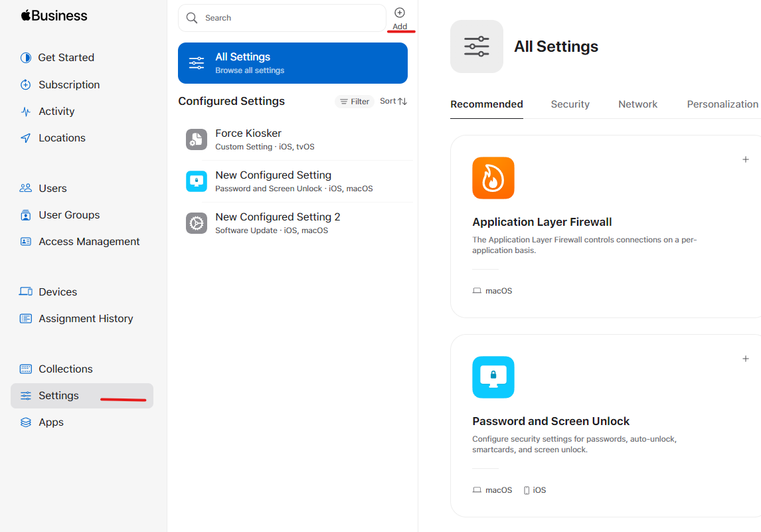Open Locations in sidebar

(x=62, y=138)
